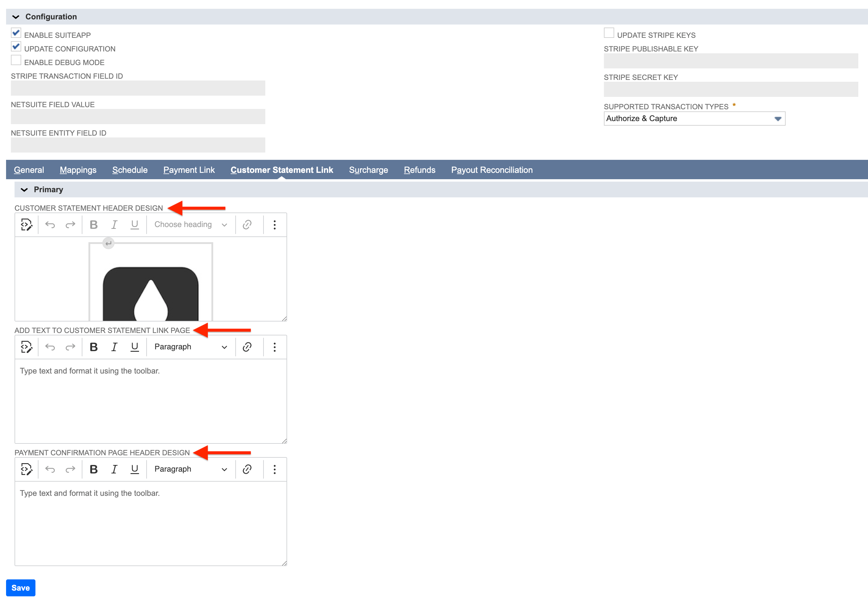Switch to the Surcharge tab
The height and width of the screenshot is (603, 868).
(369, 170)
